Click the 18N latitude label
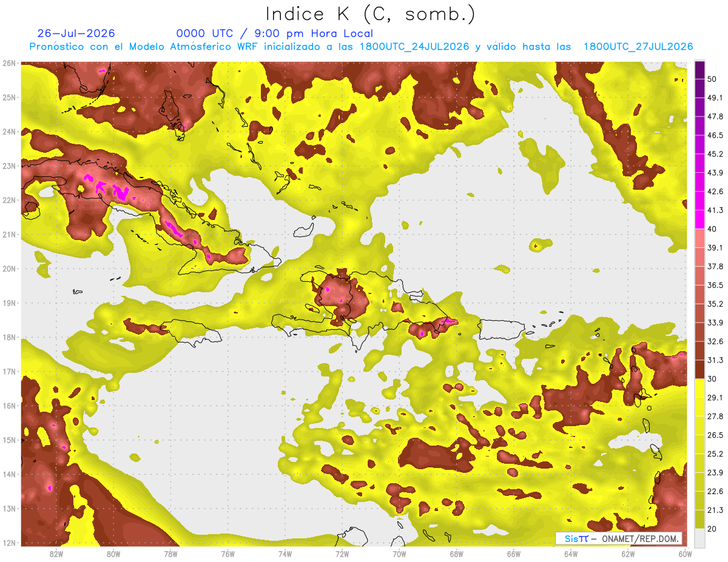 [x=9, y=337]
